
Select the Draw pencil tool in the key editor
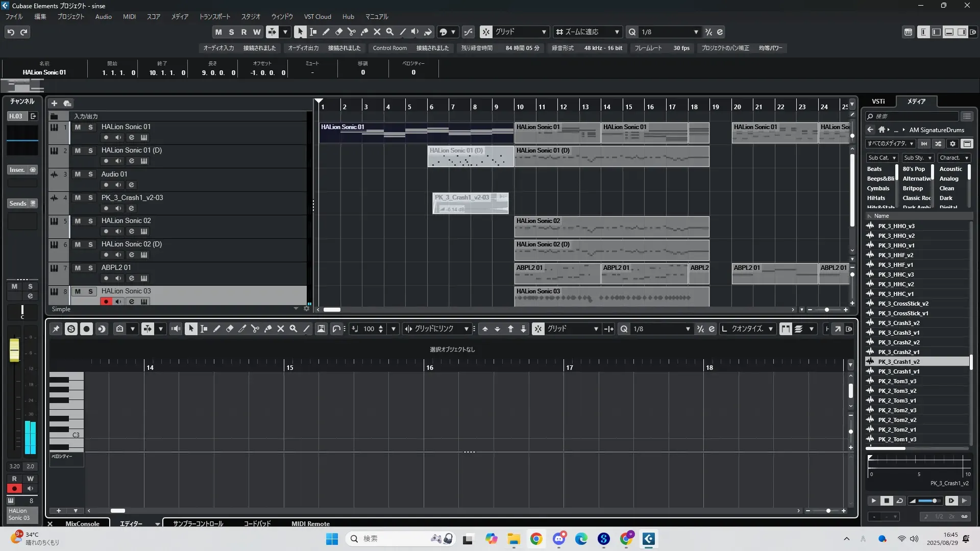point(216,329)
